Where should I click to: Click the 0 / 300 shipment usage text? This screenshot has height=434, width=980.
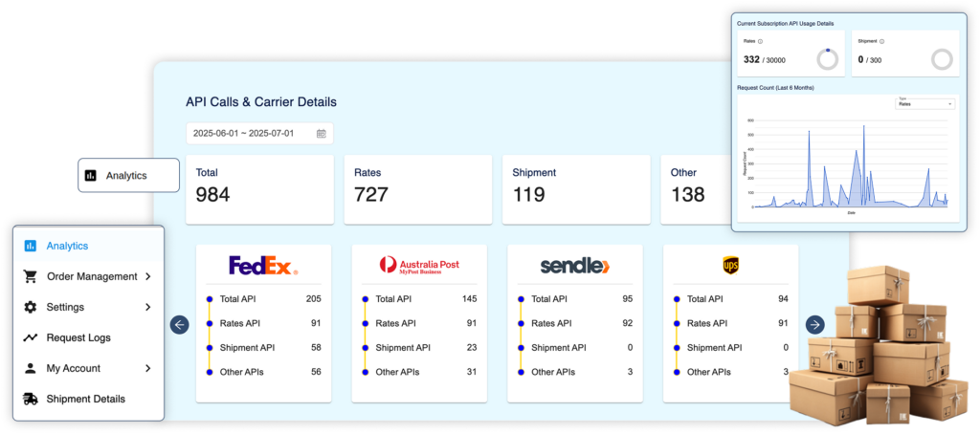[x=869, y=60]
